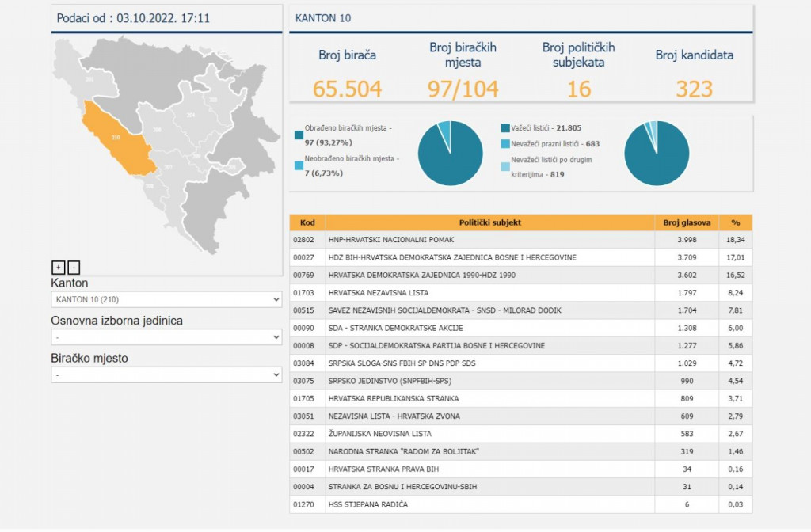
Task: Click the Politički subjekt column header
Action: [489, 223]
